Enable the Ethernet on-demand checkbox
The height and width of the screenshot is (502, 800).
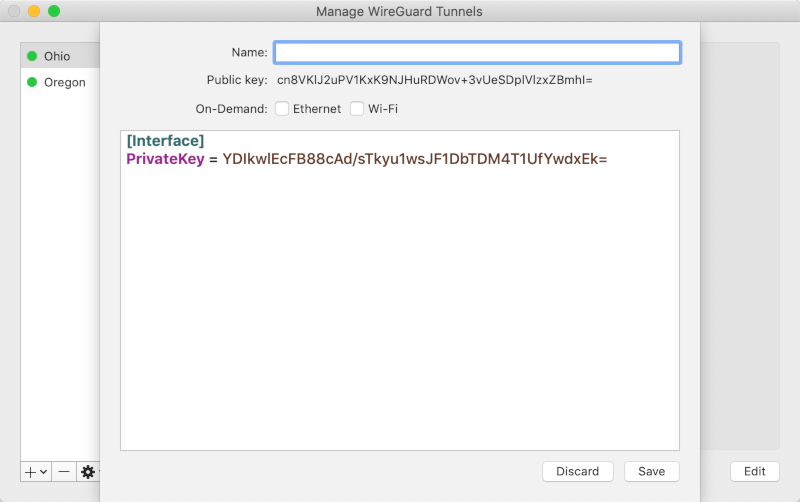click(x=282, y=109)
